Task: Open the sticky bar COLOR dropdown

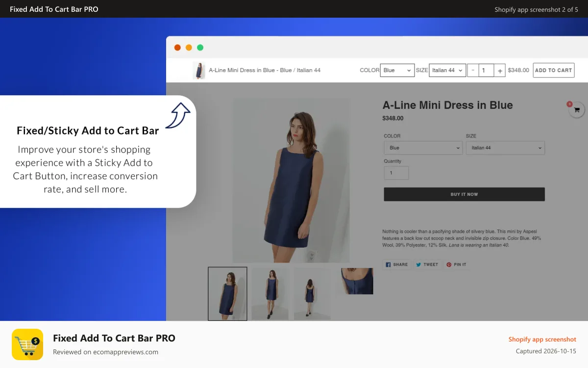Action: (x=398, y=70)
